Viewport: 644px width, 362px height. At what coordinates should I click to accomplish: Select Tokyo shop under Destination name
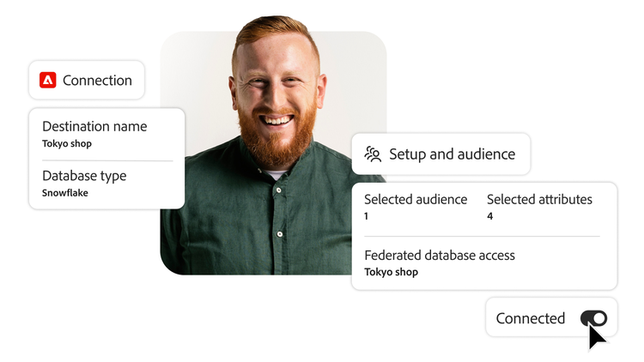point(67,143)
